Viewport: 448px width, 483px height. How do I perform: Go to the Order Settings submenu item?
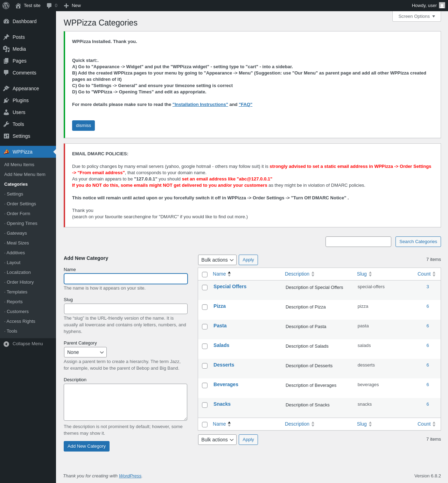[21, 204]
